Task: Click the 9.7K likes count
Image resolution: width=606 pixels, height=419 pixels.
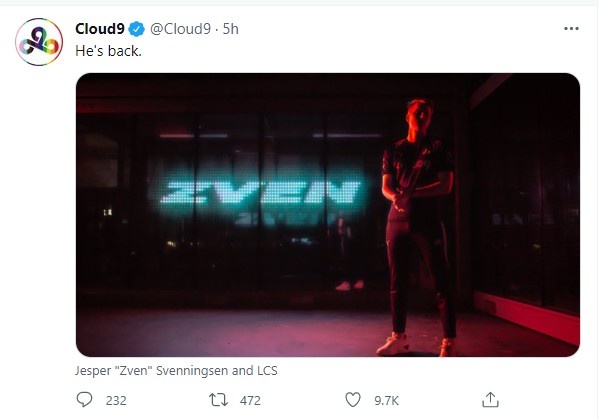Action: point(387,400)
